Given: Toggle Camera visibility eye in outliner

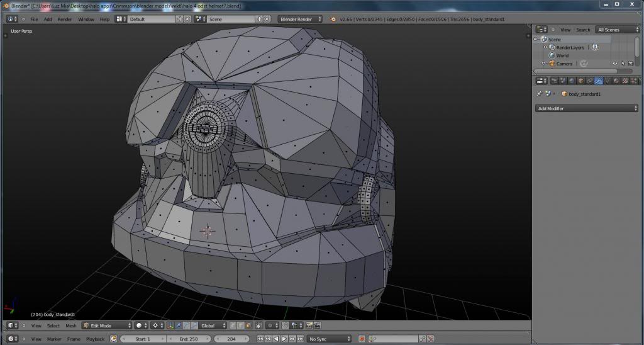Looking at the screenshot, I should pos(615,64).
